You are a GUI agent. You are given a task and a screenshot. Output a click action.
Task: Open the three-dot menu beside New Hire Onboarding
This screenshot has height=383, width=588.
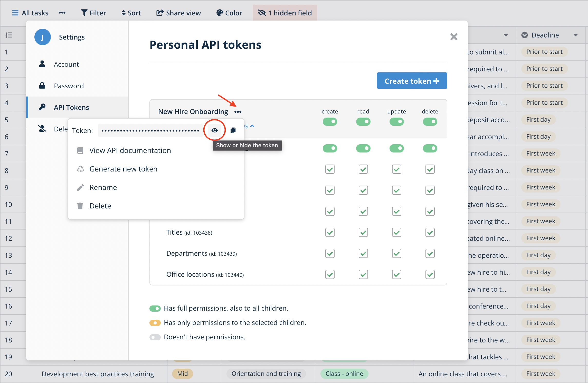(238, 112)
